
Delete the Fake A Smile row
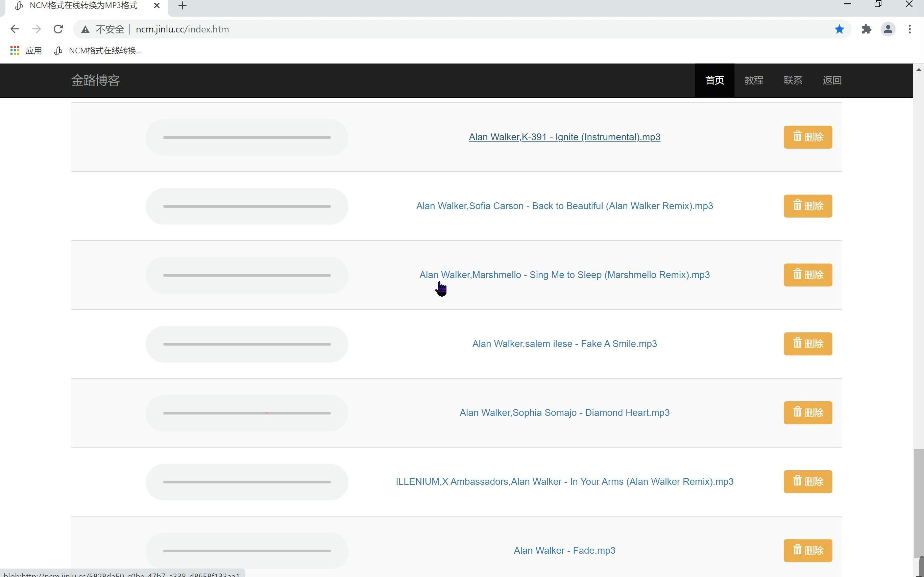click(x=808, y=344)
